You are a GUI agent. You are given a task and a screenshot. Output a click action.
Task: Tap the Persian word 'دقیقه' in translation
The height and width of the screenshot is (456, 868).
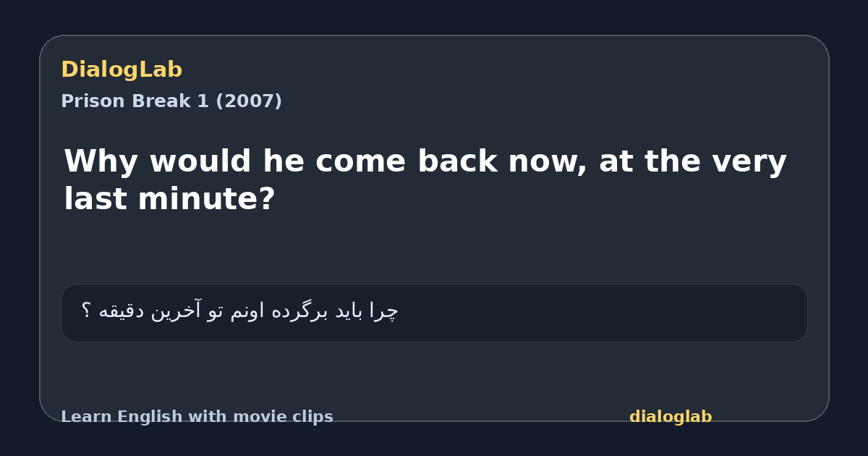click(x=119, y=311)
